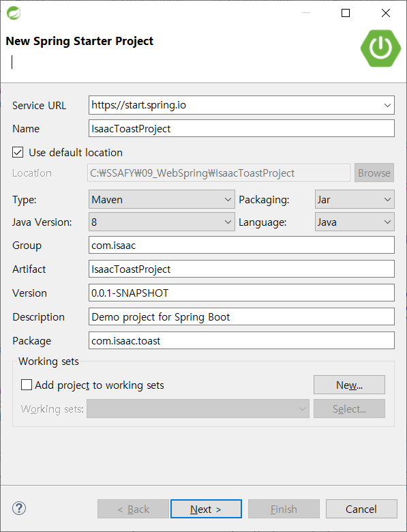Click the Working sets group title
This screenshot has width=407, height=532.
point(48,361)
